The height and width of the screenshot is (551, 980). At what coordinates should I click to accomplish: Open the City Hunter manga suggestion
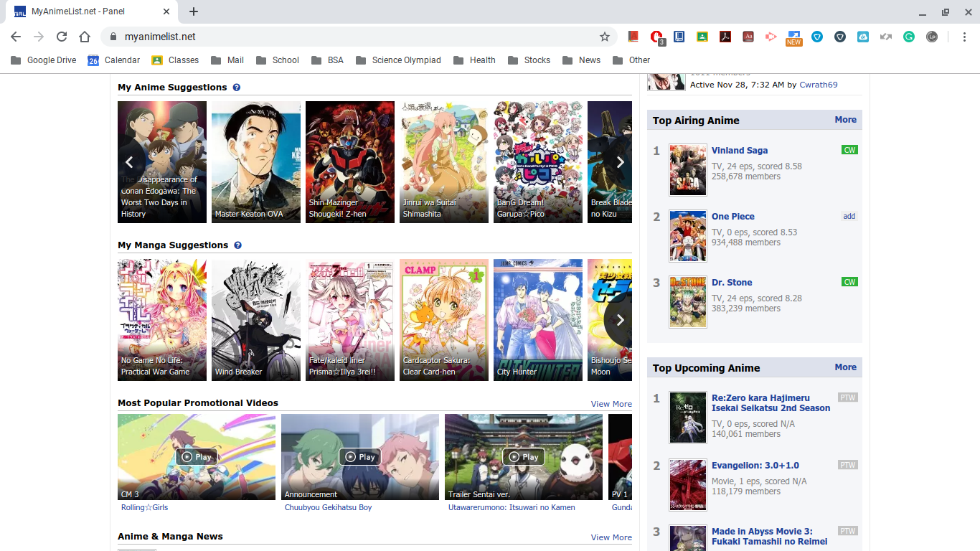(538, 320)
